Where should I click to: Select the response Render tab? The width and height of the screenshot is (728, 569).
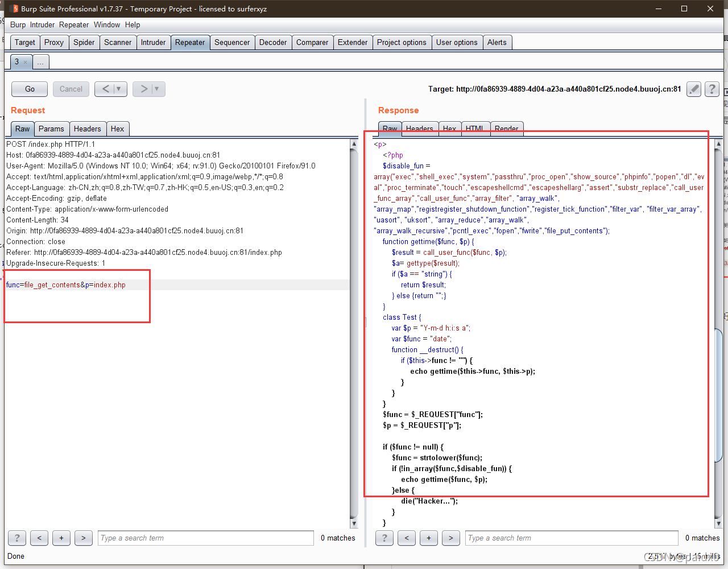click(x=507, y=129)
